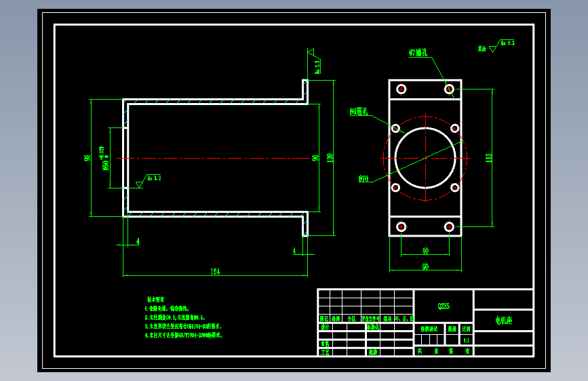Click the 40 hole spacing dimension

click(425, 250)
